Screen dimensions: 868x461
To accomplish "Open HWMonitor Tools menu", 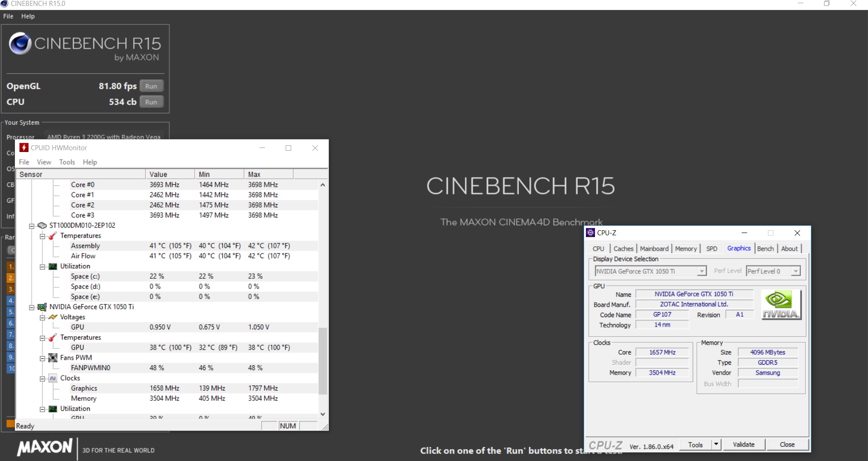I will [x=67, y=162].
